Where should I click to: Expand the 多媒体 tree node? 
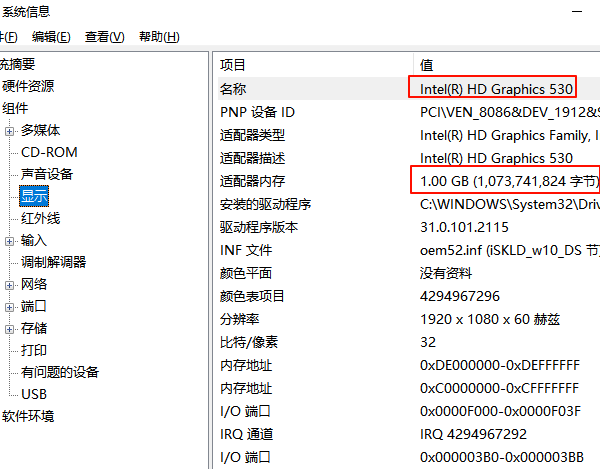click(x=10, y=131)
